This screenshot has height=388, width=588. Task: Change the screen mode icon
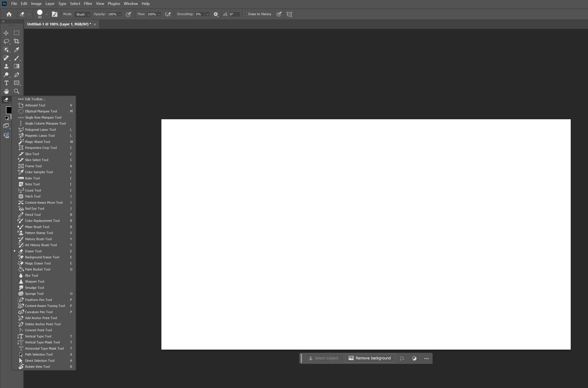pos(6,126)
